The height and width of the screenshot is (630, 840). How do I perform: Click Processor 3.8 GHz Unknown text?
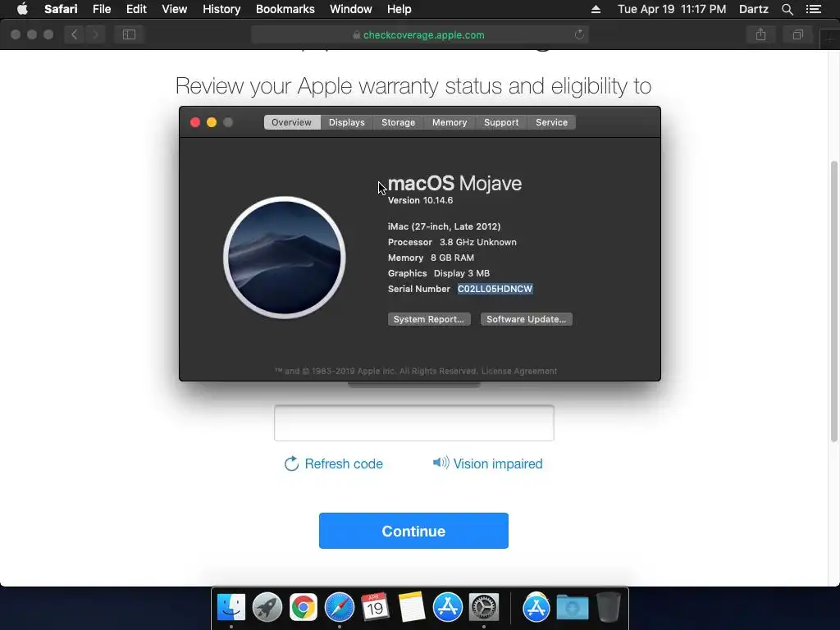tap(452, 242)
